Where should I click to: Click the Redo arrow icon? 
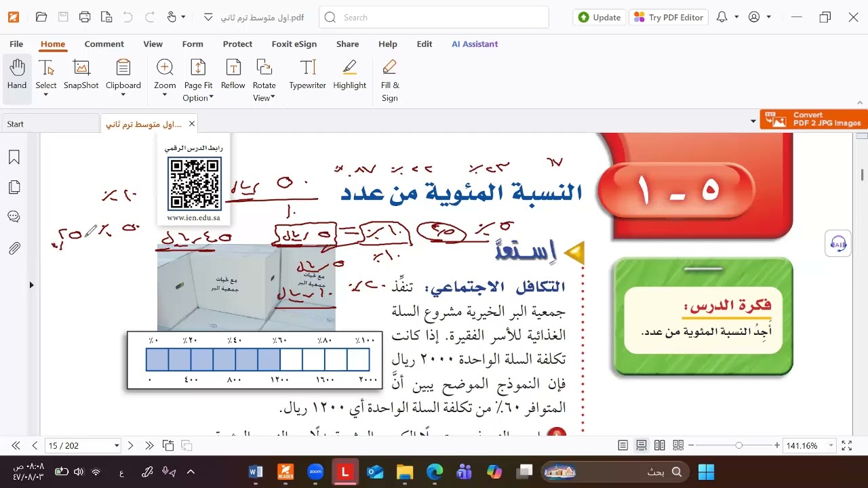click(150, 18)
